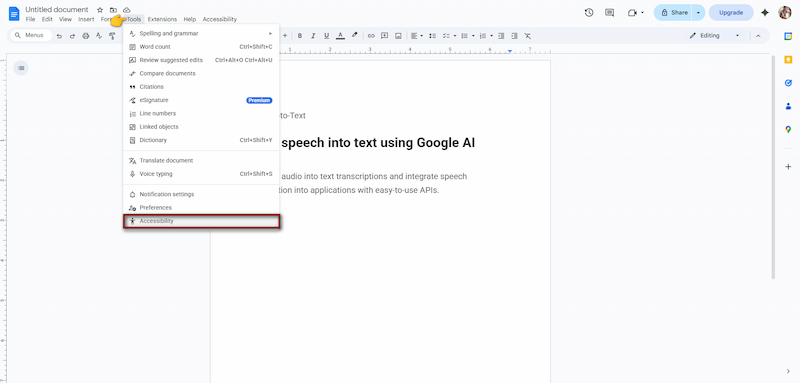800x383 pixels.
Task: Open the checklist options dropdown arrow
Action: pyautogui.click(x=454, y=36)
